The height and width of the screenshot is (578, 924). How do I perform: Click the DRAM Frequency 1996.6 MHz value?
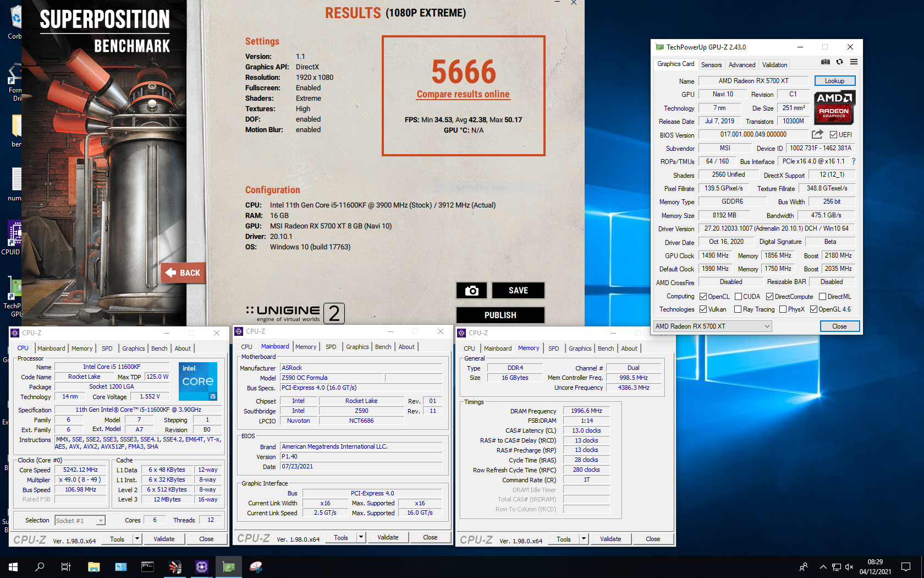click(x=586, y=411)
